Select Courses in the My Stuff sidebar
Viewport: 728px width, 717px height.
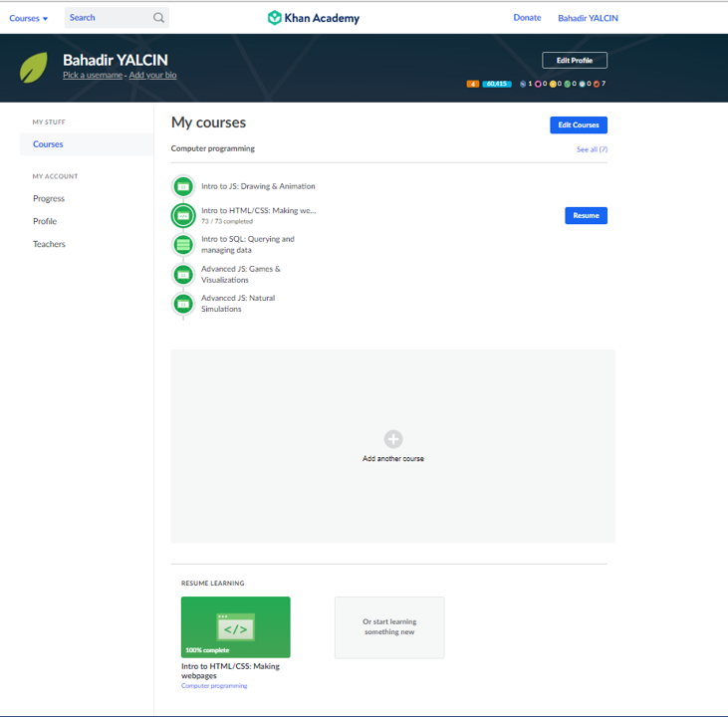point(87,144)
